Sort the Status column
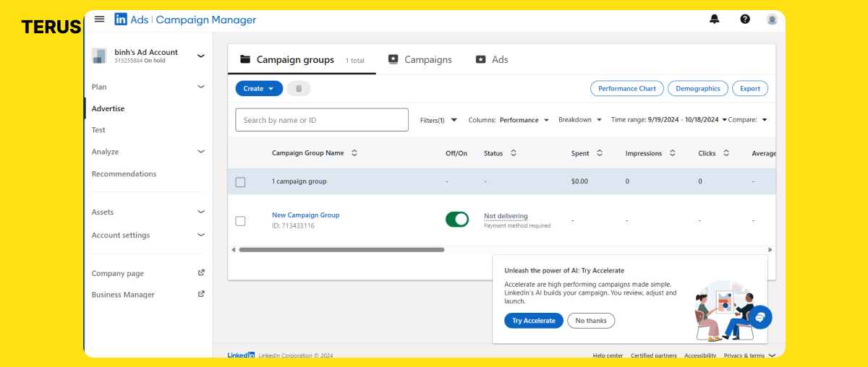This screenshot has height=367, width=868. 514,153
